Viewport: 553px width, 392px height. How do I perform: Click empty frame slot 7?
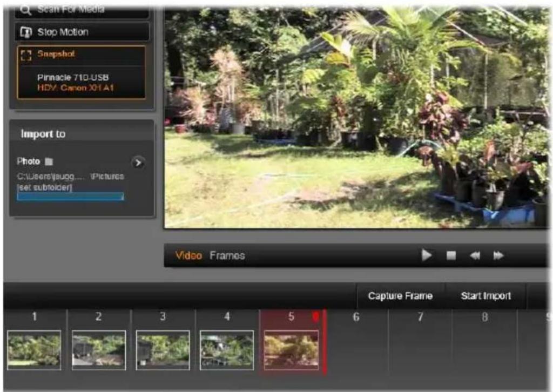click(x=420, y=342)
